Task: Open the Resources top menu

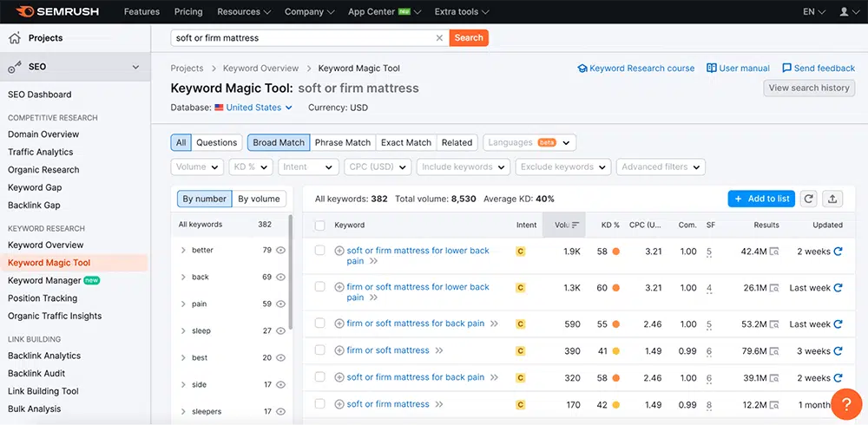Action: (x=244, y=11)
